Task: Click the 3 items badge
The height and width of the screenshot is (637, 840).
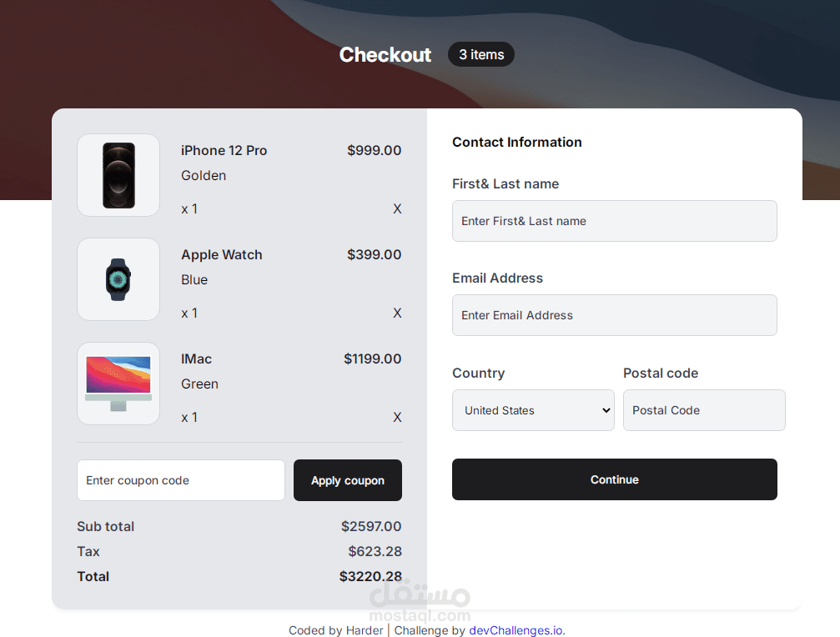Action: 481,54
